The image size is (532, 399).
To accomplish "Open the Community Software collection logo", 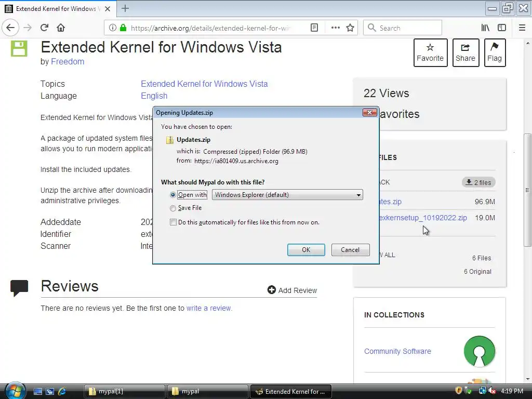I will pyautogui.click(x=479, y=352).
